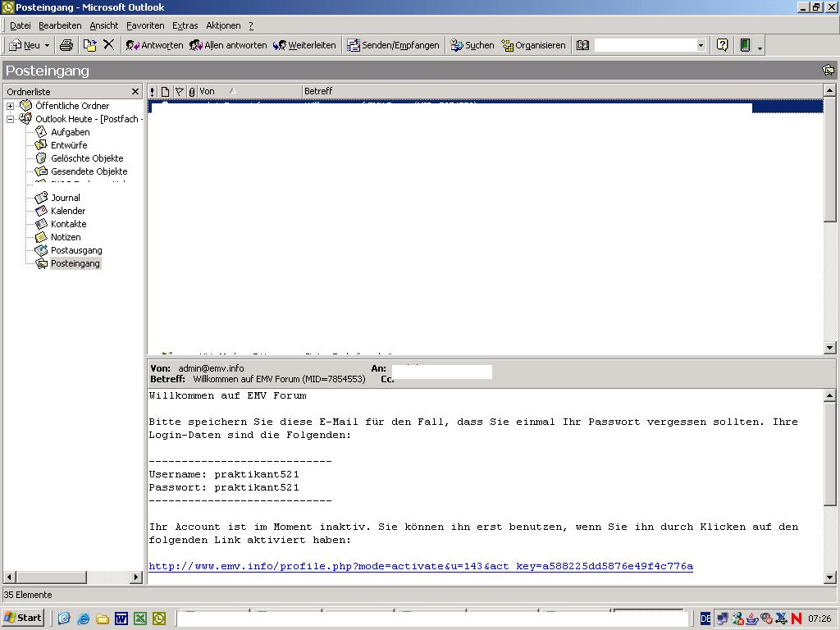This screenshot has width=840, height=630.
Task: Sort by message type icon column header
Action: (165, 92)
